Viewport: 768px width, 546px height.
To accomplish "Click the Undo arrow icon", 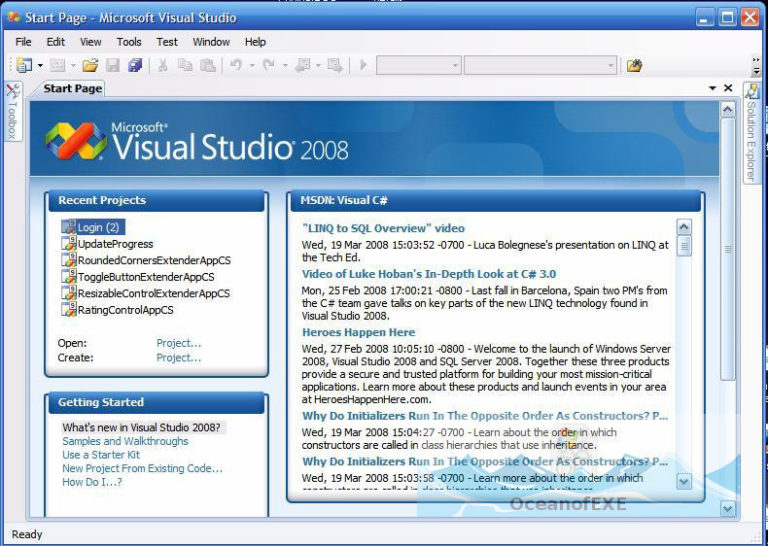I will pos(236,65).
